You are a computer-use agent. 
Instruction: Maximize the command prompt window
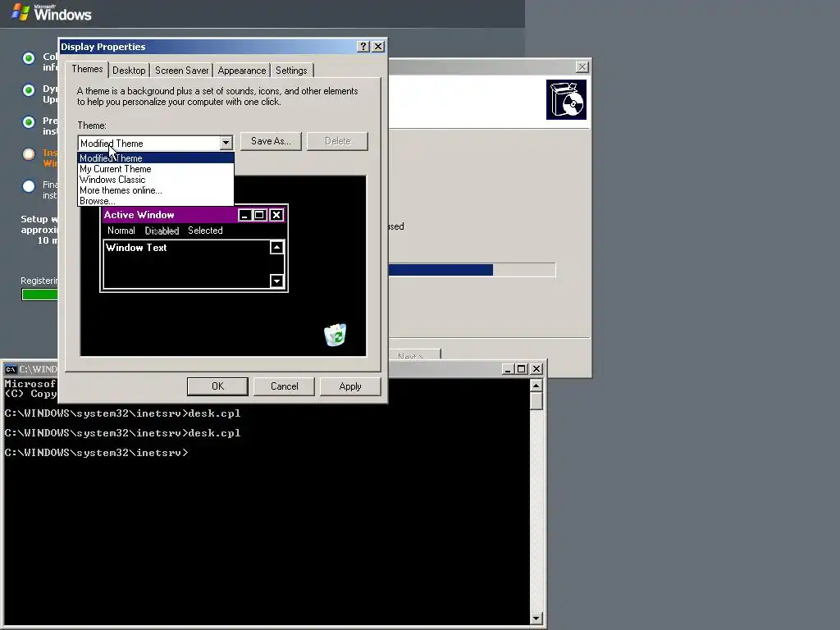click(521, 369)
